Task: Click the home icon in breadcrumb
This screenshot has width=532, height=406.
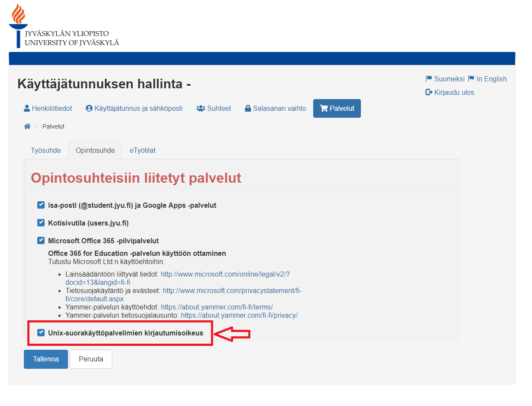Action: tap(27, 126)
